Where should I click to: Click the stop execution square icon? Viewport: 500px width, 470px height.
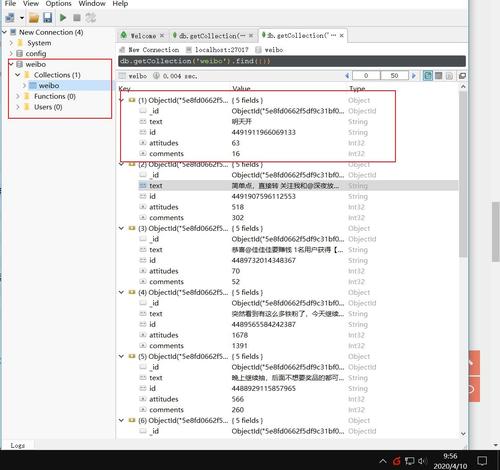click(77, 17)
